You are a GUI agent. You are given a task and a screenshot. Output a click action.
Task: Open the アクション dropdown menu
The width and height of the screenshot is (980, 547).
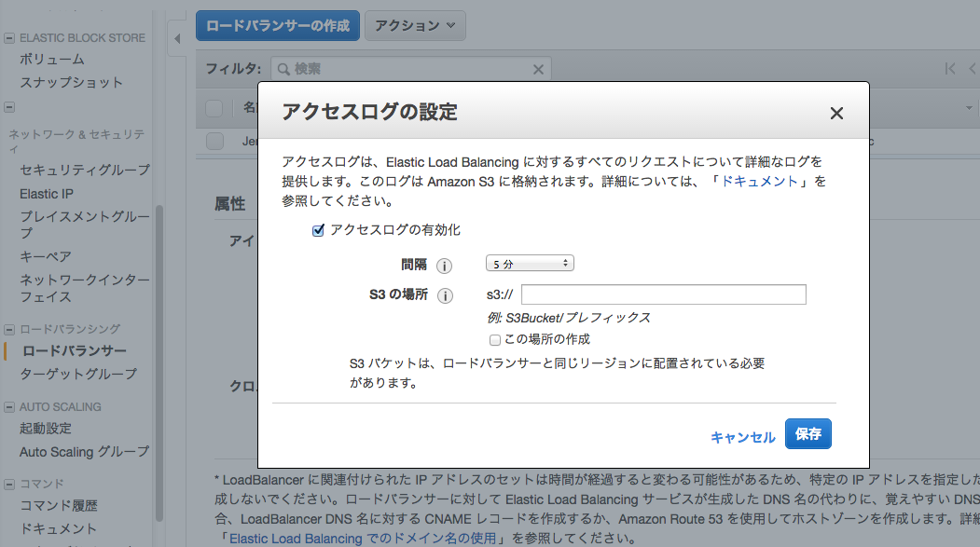tap(415, 25)
